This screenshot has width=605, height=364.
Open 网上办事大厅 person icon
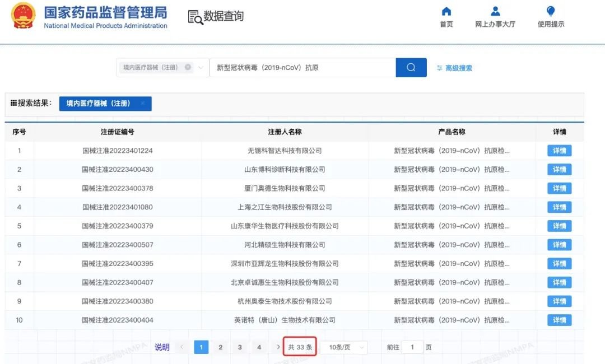coord(495,11)
